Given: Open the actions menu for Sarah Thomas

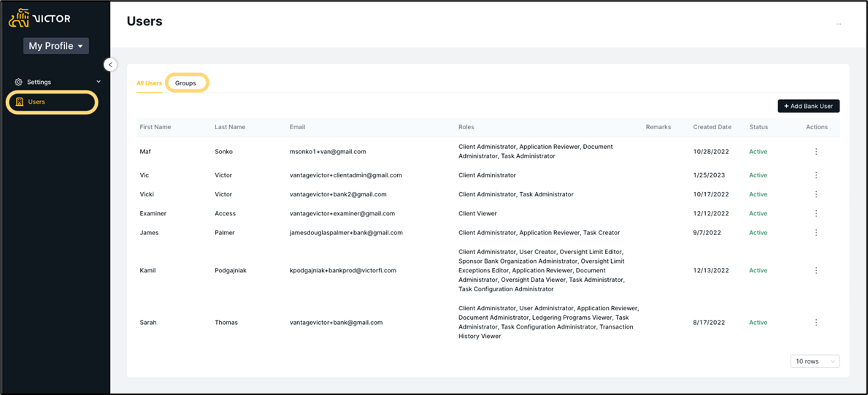Looking at the screenshot, I should [816, 323].
